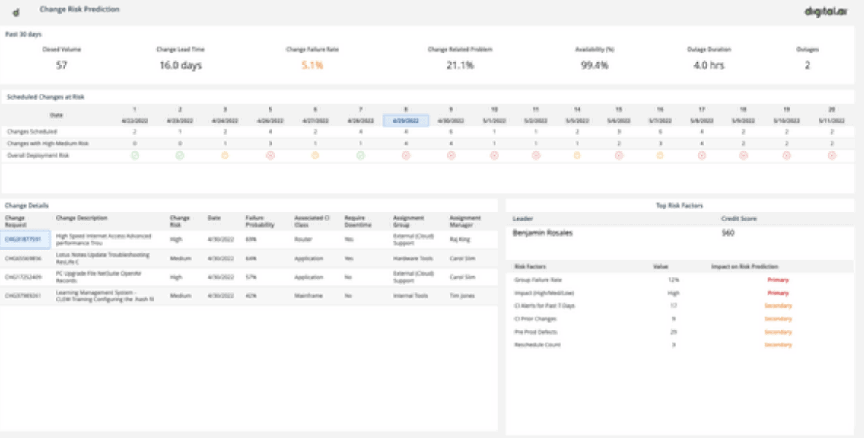Click the Credit Score value 560

click(728, 233)
